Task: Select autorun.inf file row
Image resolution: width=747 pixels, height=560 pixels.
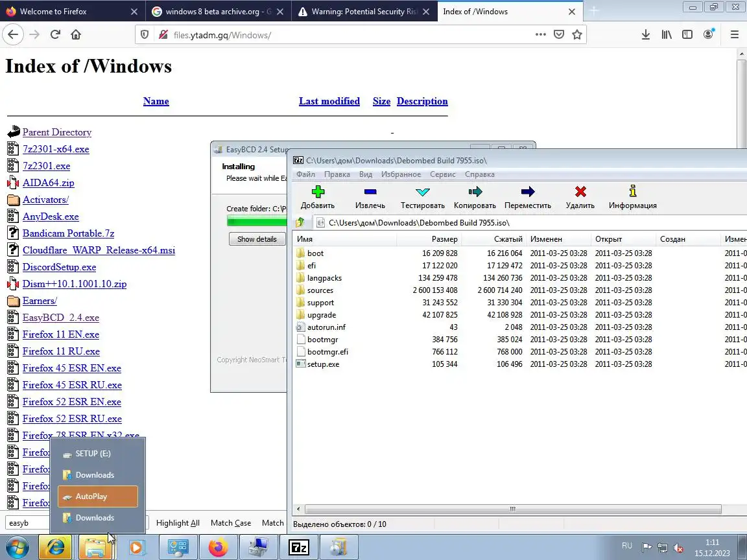Action: [519, 327]
